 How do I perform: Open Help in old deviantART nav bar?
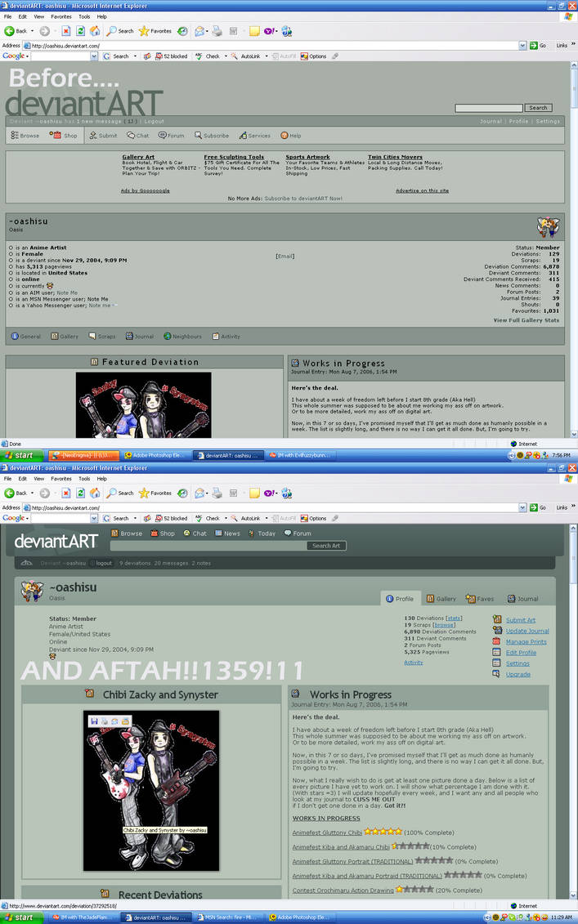pos(291,136)
